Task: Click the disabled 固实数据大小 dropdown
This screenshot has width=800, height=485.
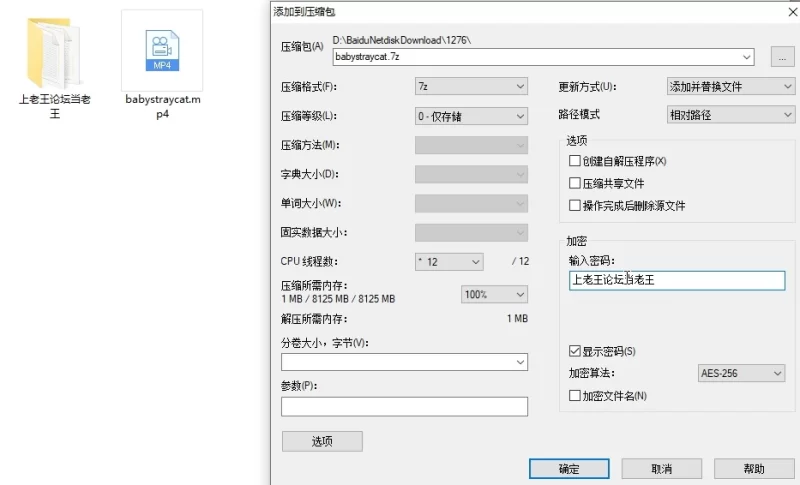Action: pos(471,233)
